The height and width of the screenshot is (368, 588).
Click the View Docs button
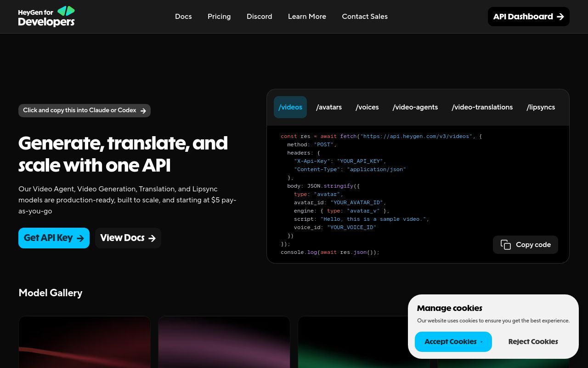tap(128, 238)
